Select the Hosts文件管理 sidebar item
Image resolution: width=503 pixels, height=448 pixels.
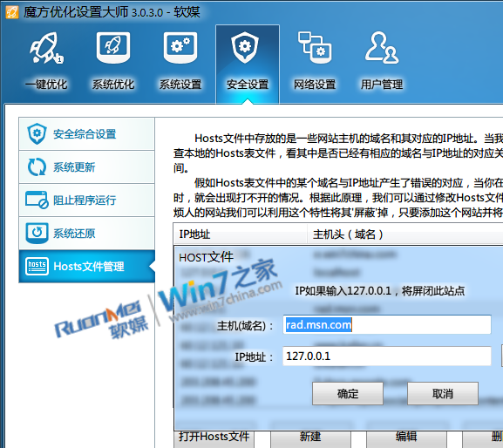[87, 266]
